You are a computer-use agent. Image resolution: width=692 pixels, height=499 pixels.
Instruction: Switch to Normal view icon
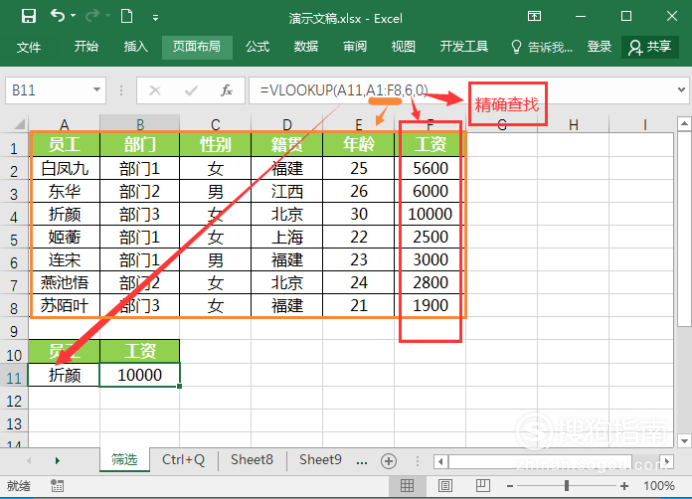tap(407, 486)
